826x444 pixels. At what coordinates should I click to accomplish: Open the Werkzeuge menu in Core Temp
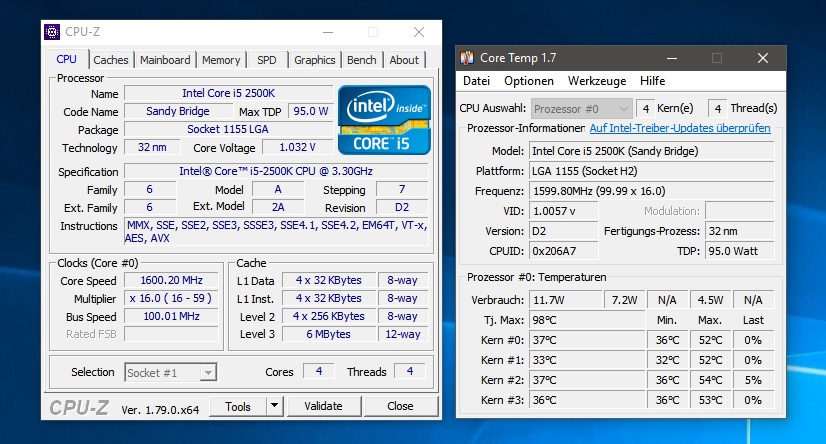597,81
